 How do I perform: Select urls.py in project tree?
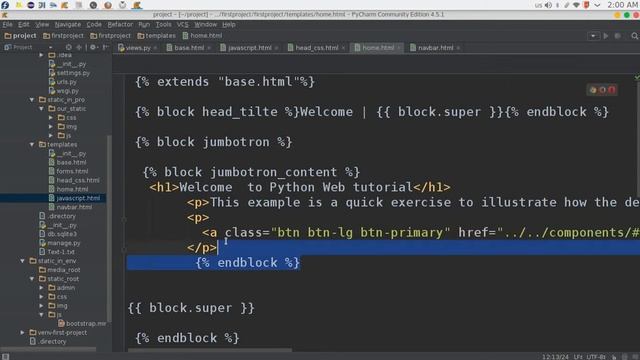63,82
